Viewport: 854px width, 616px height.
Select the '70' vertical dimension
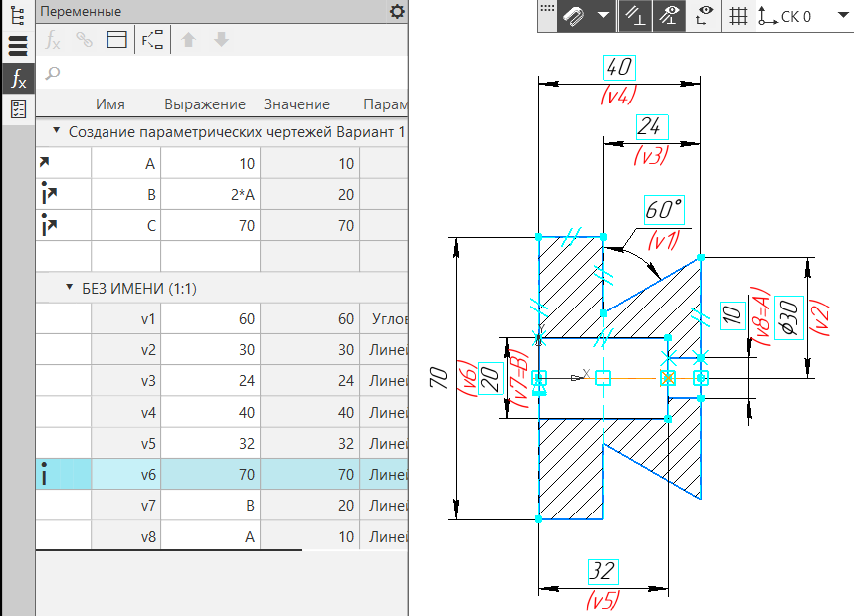coord(439,378)
